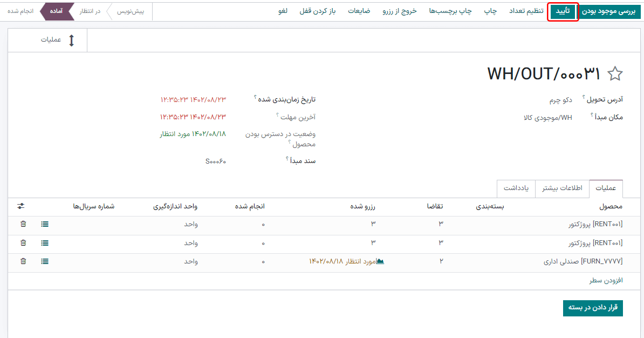The height and width of the screenshot is (338, 644).
Task: Open column settings adjust icon in table header
Action: click(x=21, y=206)
